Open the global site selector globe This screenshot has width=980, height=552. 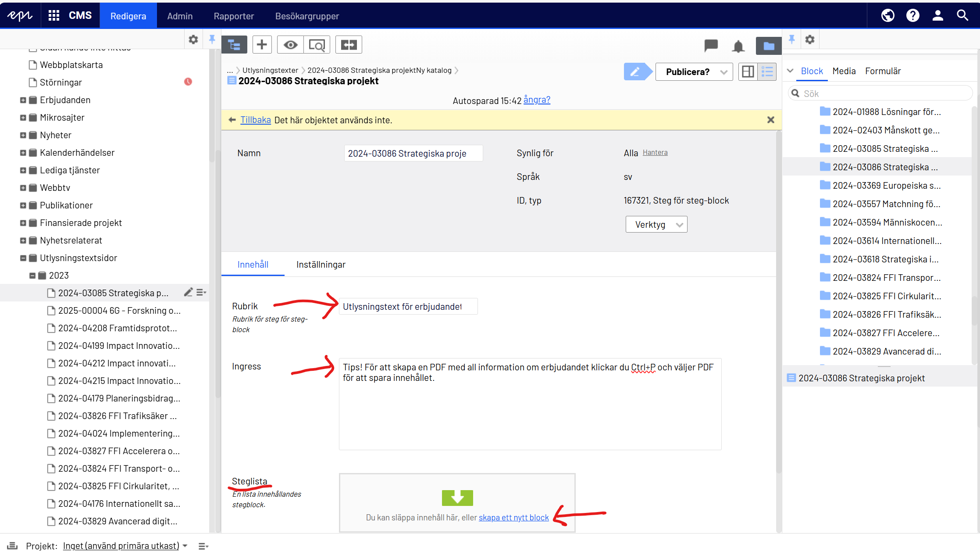pyautogui.click(x=887, y=16)
